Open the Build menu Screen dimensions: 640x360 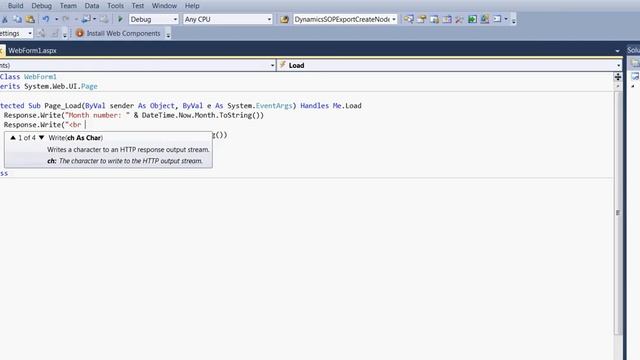click(16, 6)
